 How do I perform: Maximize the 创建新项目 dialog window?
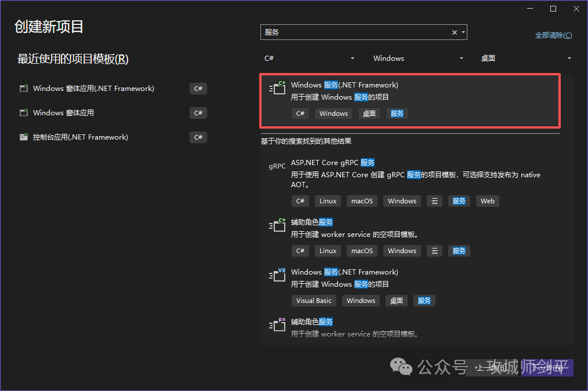point(553,9)
